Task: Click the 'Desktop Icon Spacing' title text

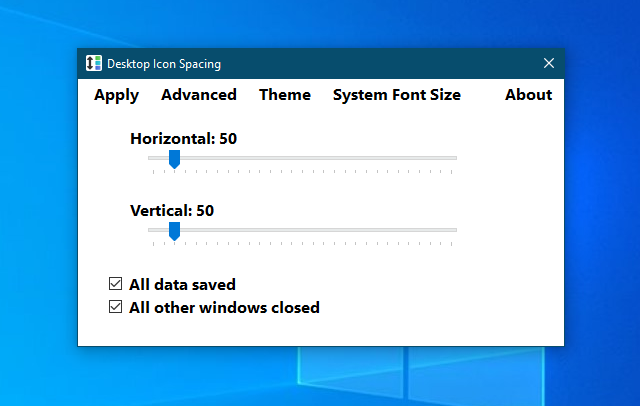Action: [164, 64]
